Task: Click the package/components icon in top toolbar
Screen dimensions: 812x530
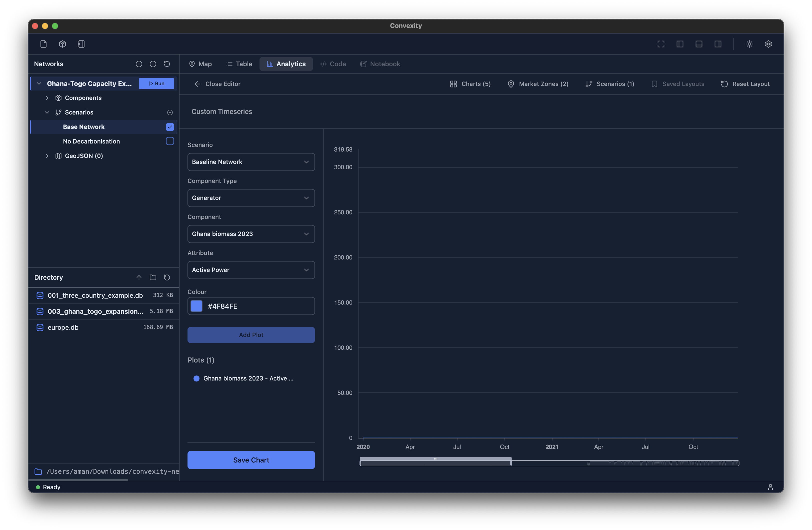Action: 62,44
